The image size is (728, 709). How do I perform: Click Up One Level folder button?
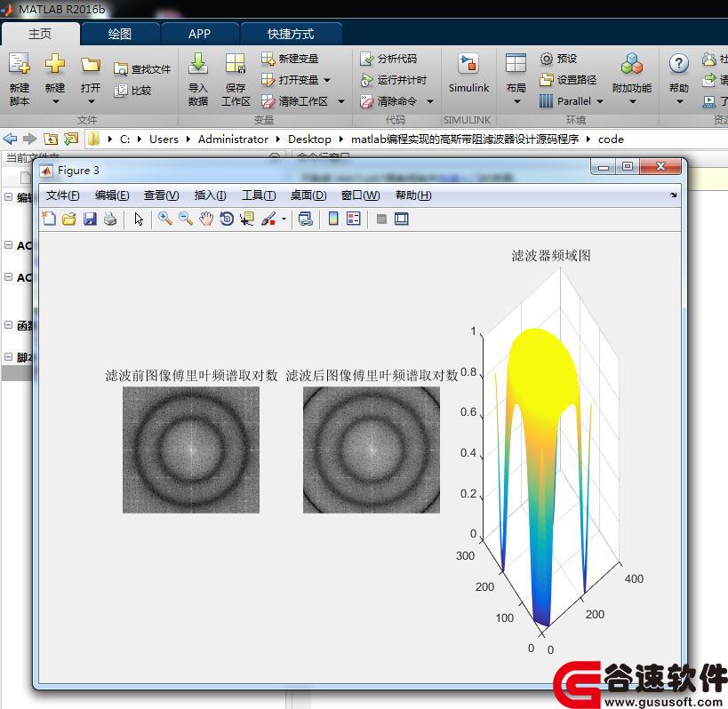pos(50,139)
